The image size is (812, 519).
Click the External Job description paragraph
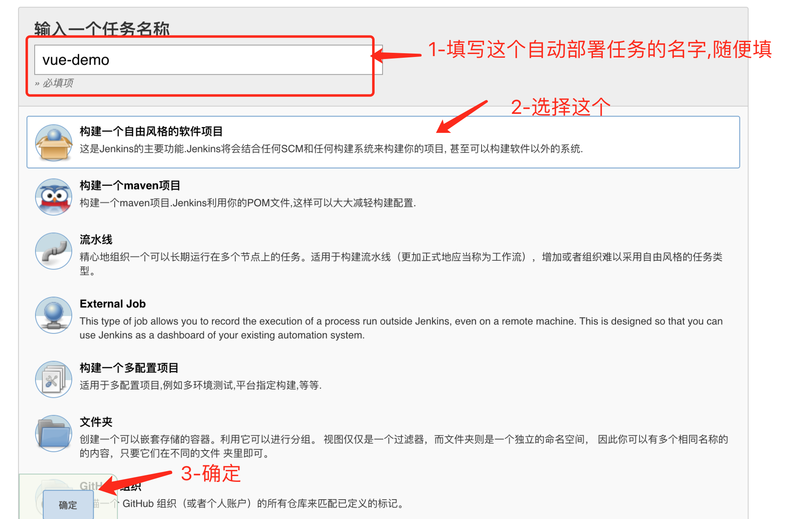click(x=401, y=328)
